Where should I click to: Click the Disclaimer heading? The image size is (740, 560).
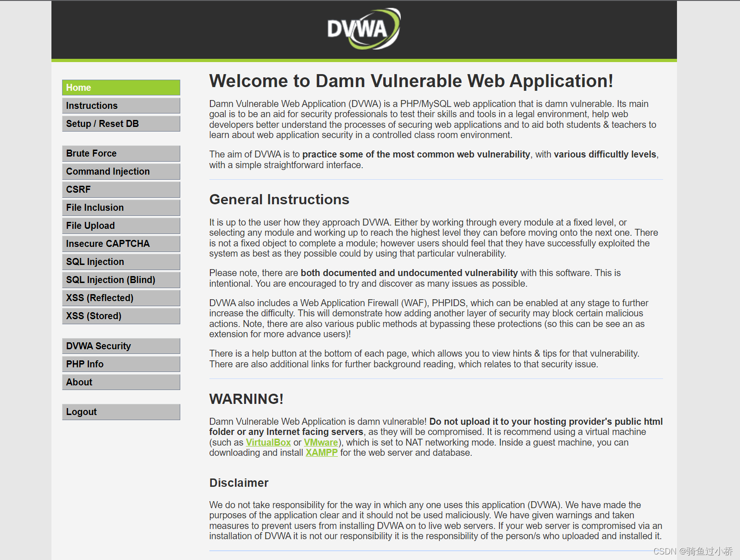239,483
